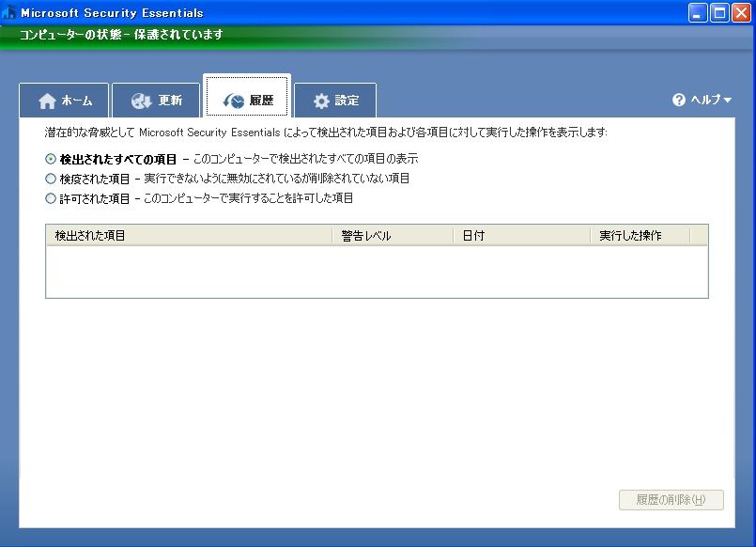
Task: Maximize the Security Essentials window
Action: [719, 13]
